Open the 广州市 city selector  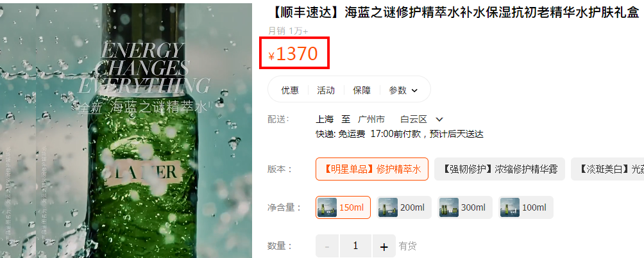[371, 119]
